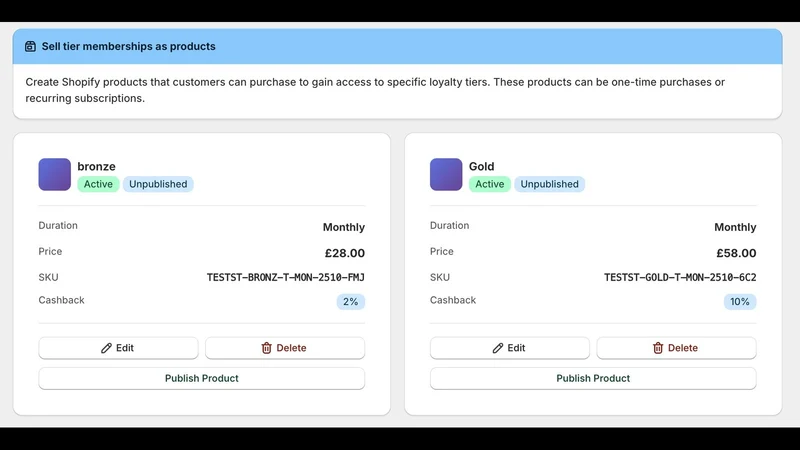Click the Unpublished badge on bronze card
Viewport: 800px width, 450px height.
(x=158, y=184)
